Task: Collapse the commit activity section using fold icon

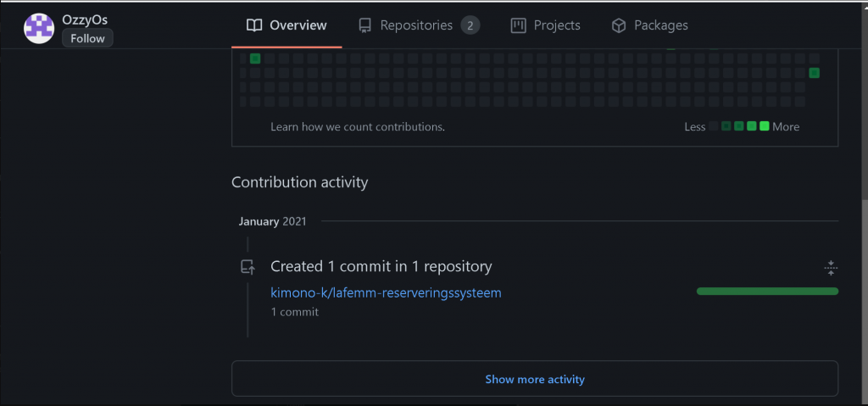Action: tap(831, 268)
